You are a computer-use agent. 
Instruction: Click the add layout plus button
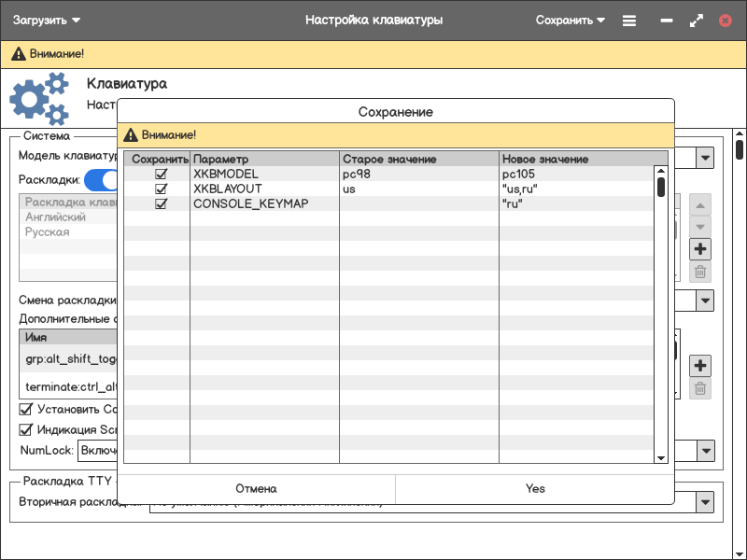(700, 249)
